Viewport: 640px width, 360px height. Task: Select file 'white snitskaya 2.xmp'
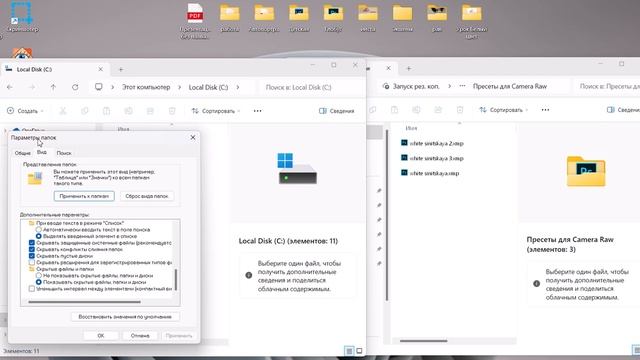432,143
